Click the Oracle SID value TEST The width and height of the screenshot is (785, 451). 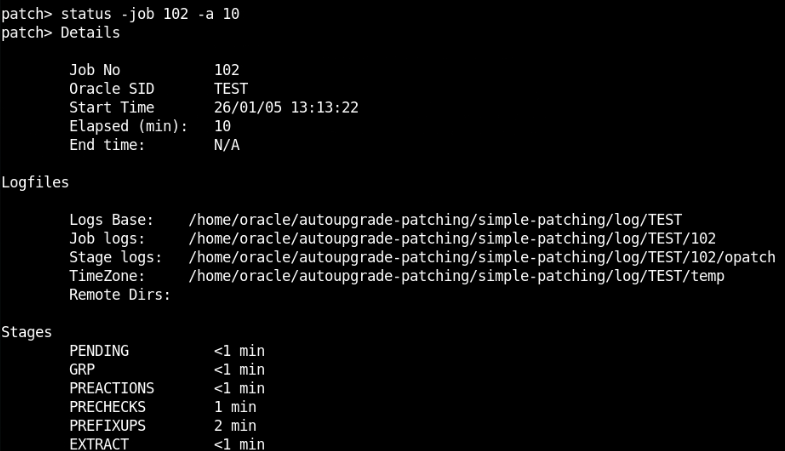230,88
